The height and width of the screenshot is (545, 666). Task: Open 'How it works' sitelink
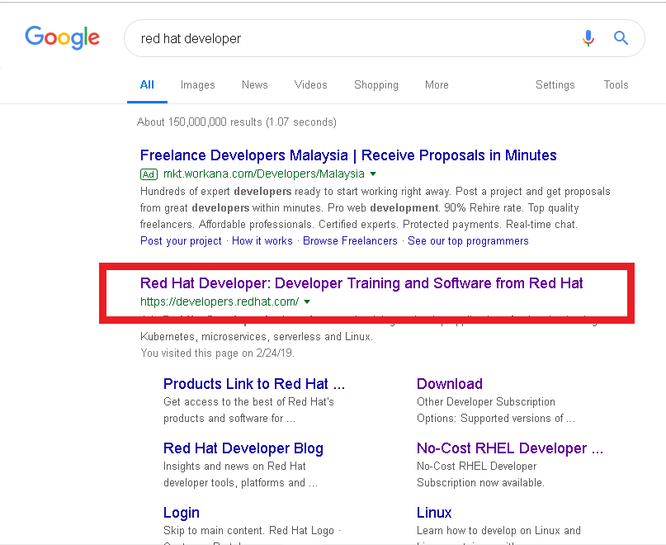pos(262,241)
